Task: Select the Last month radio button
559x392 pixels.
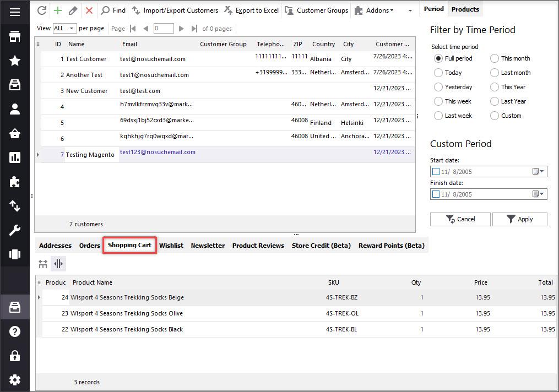Action: tap(495, 73)
